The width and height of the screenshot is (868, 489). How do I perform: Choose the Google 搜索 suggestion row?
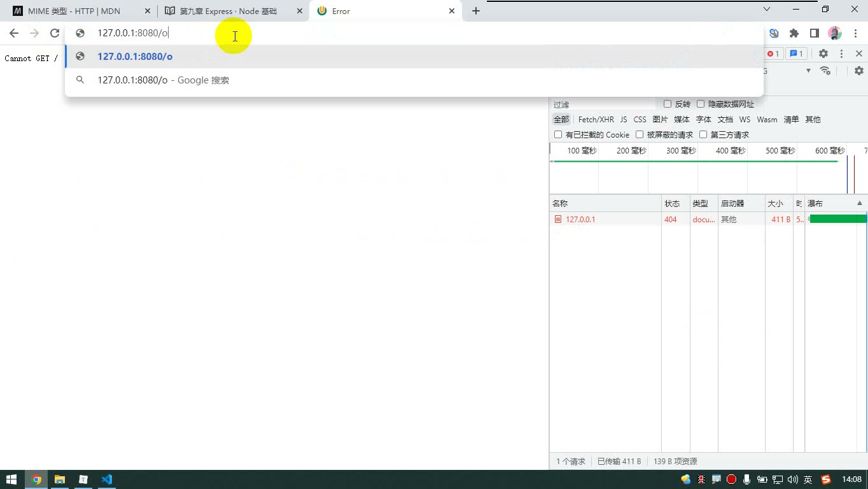click(x=414, y=80)
